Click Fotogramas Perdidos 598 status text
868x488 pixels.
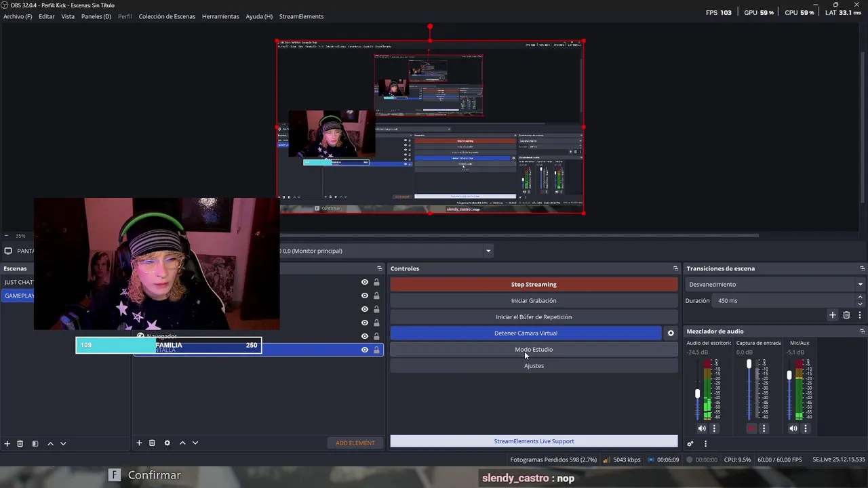(553, 460)
